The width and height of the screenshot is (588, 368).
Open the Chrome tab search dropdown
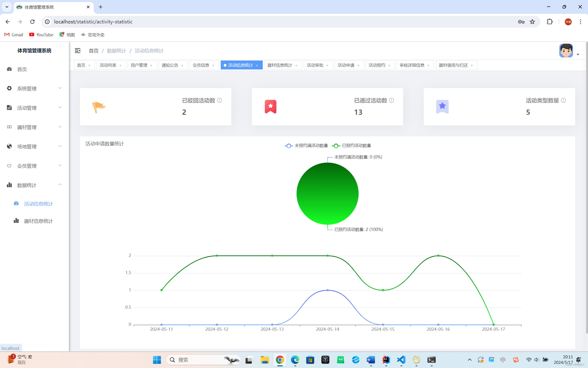coord(7,7)
